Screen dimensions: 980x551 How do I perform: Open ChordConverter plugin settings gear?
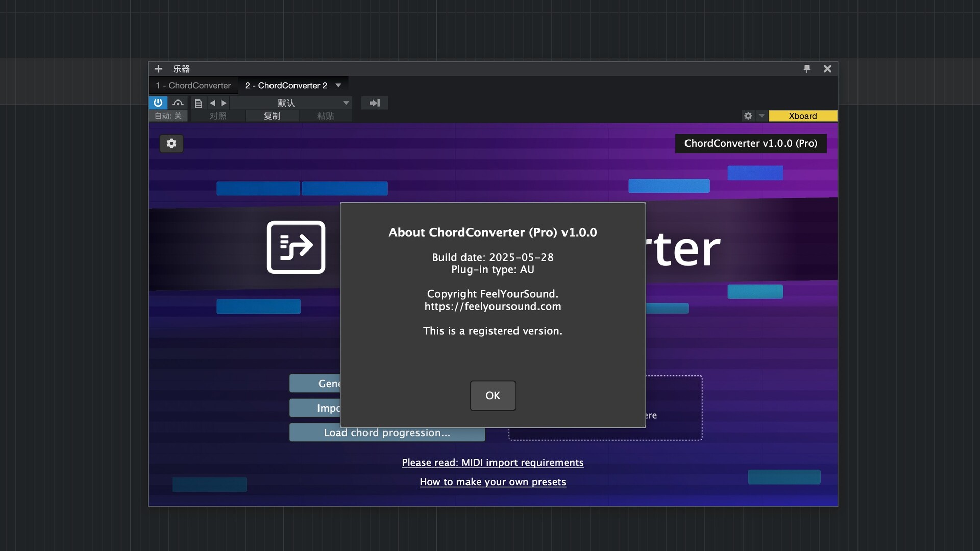coord(171,143)
